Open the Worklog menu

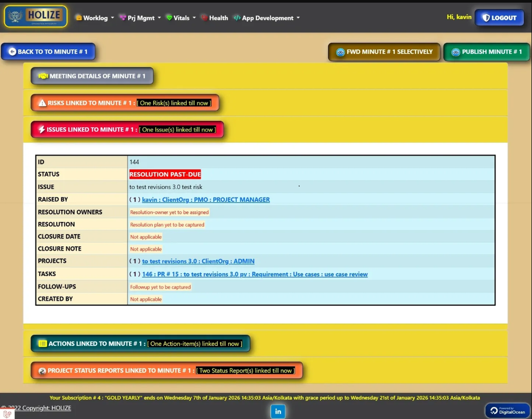point(95,17)
